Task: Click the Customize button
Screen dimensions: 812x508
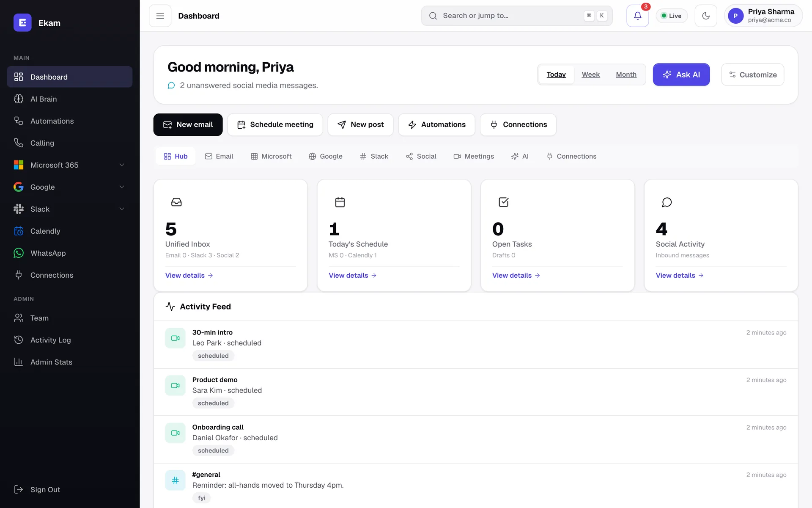Action: [x=752, y=75]
